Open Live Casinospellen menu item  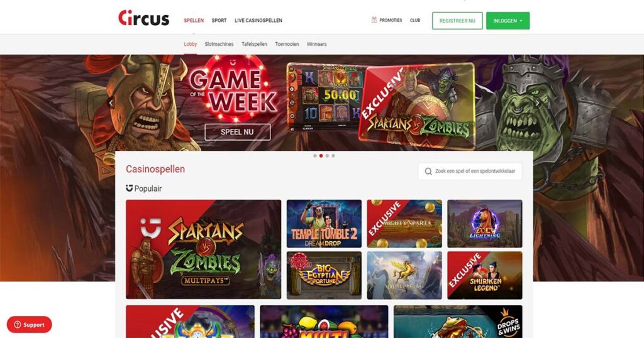(258, 20)
